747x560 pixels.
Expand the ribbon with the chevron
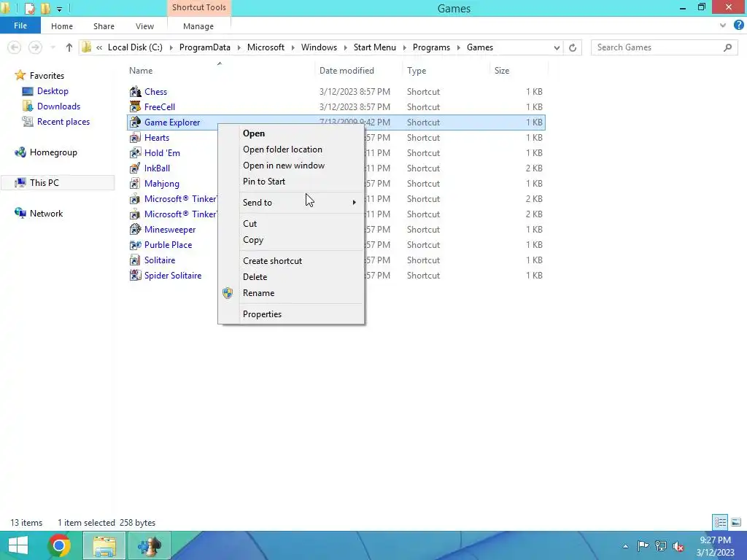723,26
